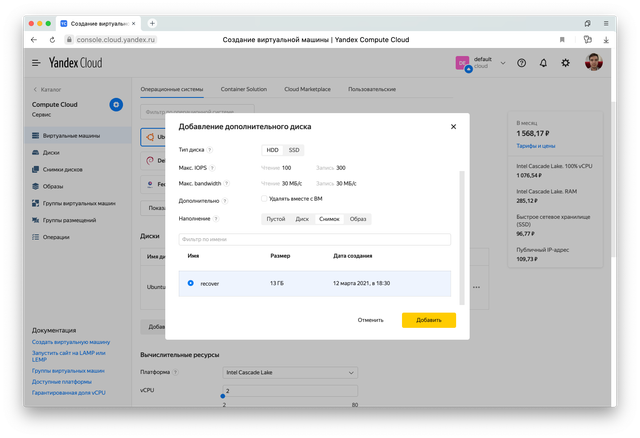Viewport: 640px width, 438px height.
Task: Select HDD disk type
Action: tap(272, 150)
